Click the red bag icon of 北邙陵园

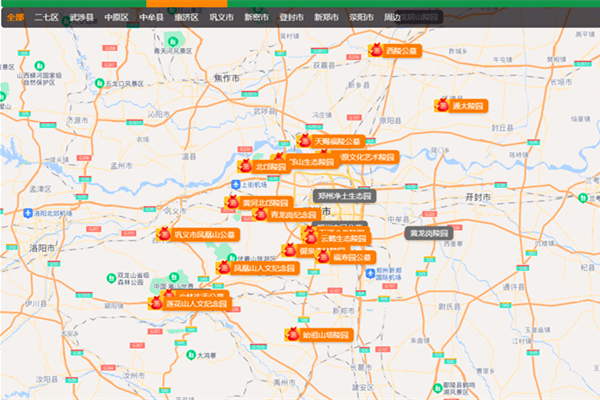(245, 166)
